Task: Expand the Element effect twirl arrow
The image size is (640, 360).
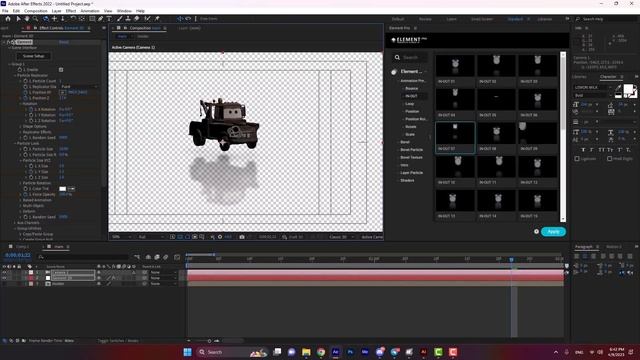Action: click(x=4, y=42)
